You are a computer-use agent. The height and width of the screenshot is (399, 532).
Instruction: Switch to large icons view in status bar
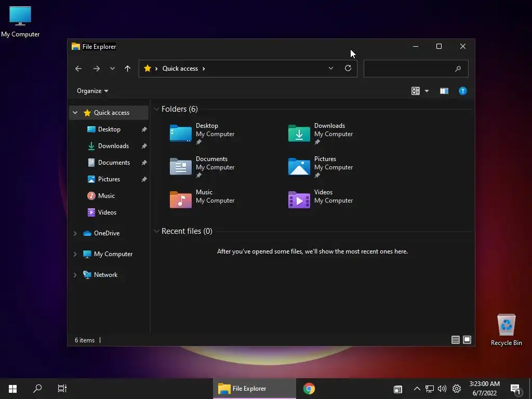(x=467, y=340)
